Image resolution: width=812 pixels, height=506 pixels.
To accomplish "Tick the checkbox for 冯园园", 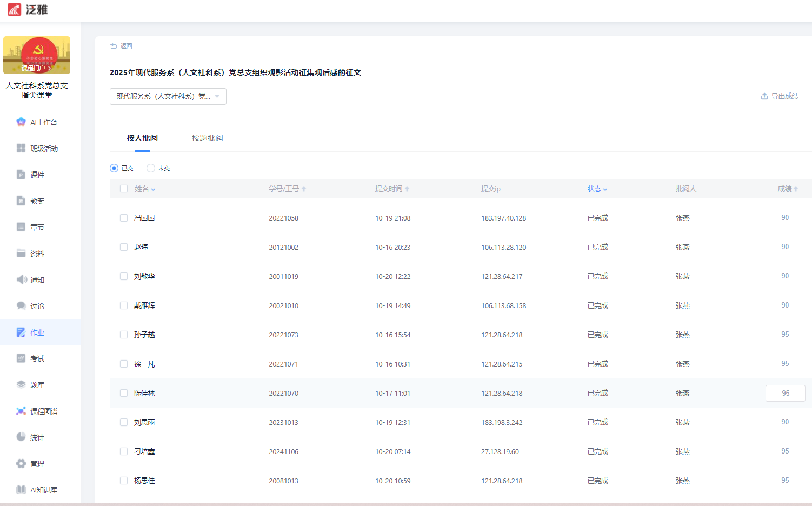I will click(124, 218).
